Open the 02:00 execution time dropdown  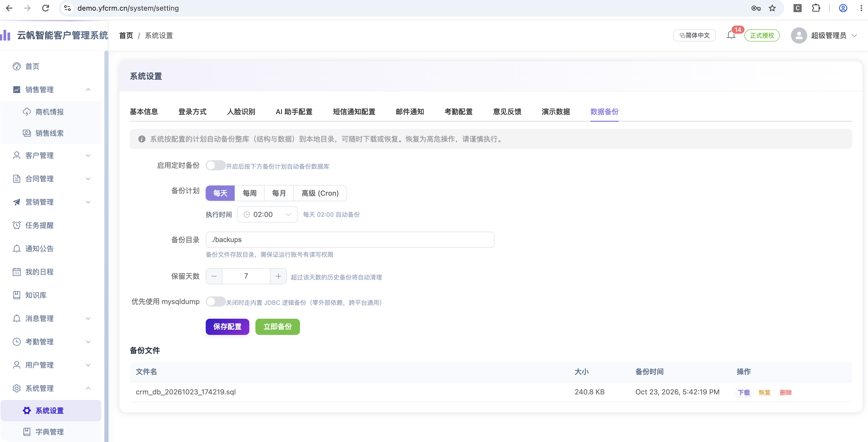coord(267,214)
